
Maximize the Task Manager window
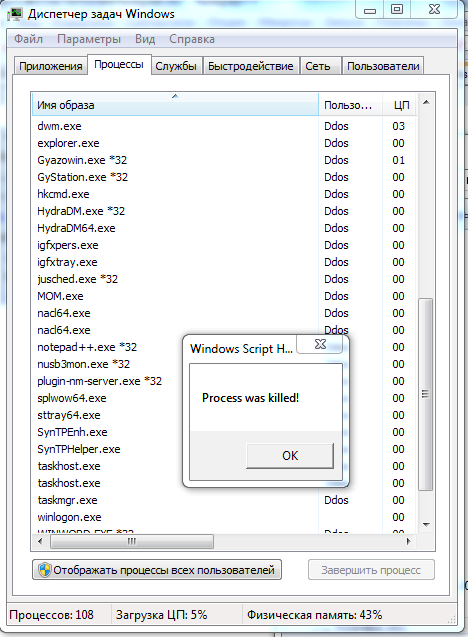(397, 10)
